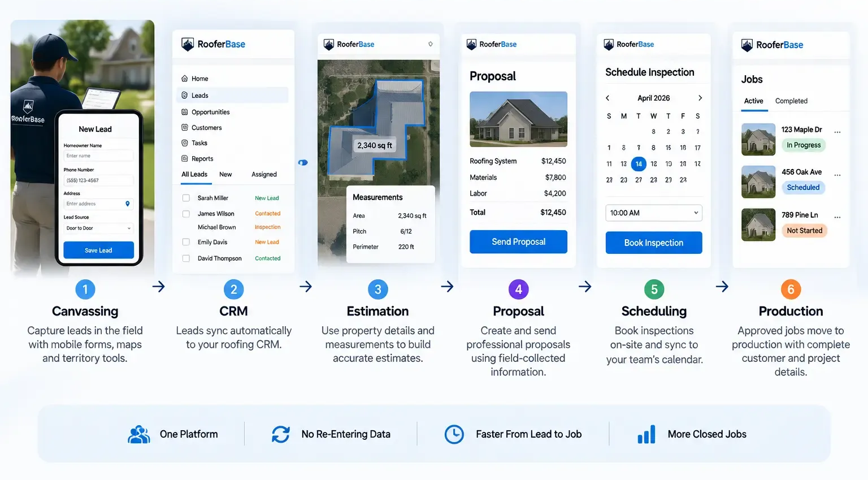Image resolution: width=868 pixels, height=480 pixels.
Task: Select the highlighted date 14 in the calendar
Action: (x=639, y=164)
